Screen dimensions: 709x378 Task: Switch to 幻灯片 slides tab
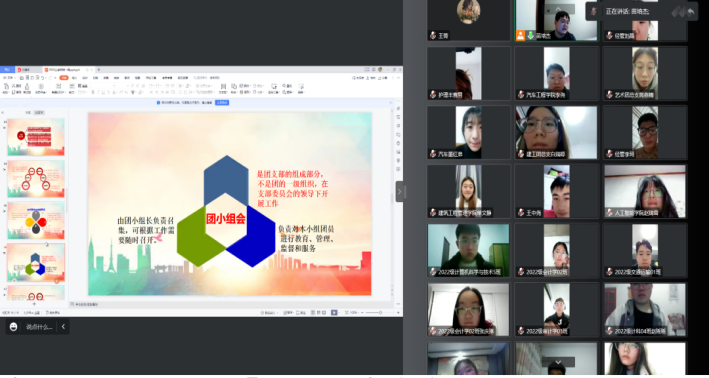click(40, 112)
